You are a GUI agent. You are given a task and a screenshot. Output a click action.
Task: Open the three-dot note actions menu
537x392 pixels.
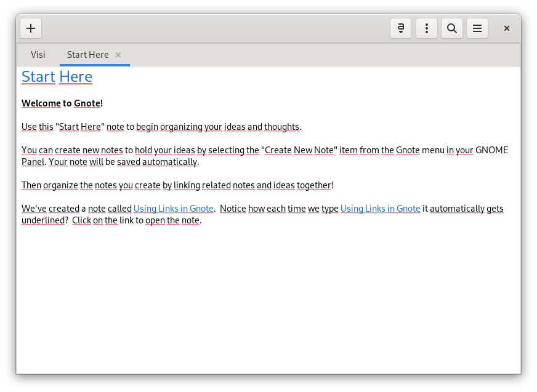427,28
